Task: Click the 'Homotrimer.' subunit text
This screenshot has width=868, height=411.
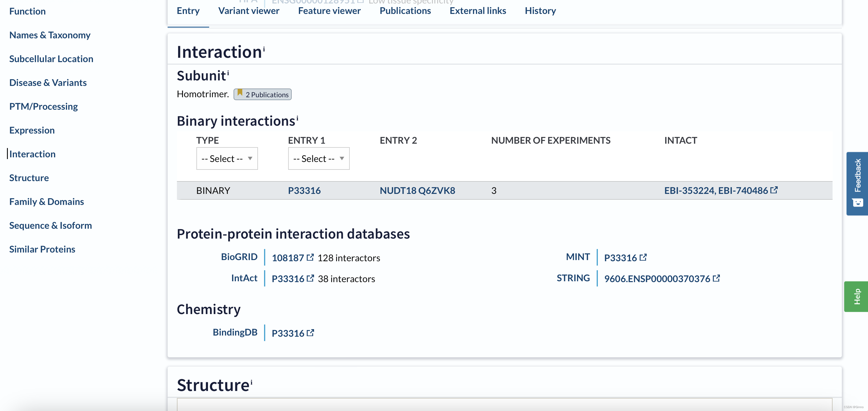Action: [203, 94]
